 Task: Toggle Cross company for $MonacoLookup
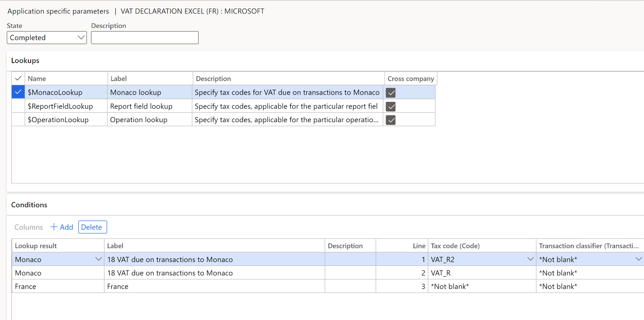pos(390,92)
